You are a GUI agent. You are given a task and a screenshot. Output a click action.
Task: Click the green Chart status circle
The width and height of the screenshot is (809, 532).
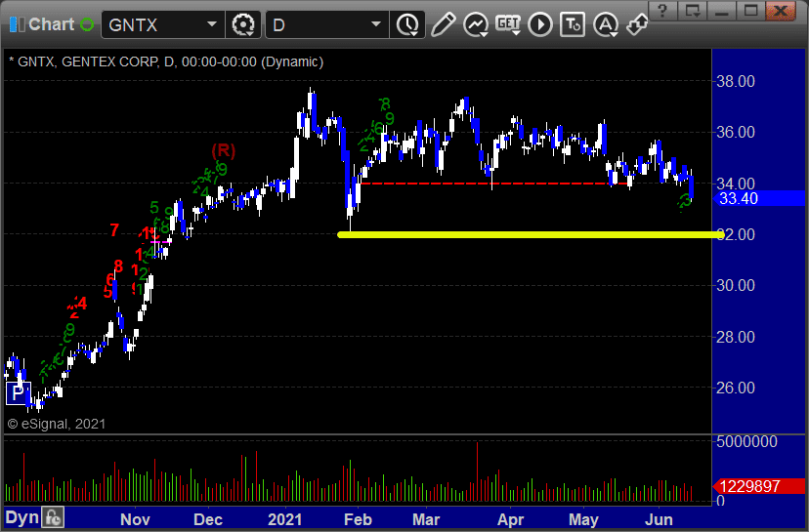click(87, 24)
